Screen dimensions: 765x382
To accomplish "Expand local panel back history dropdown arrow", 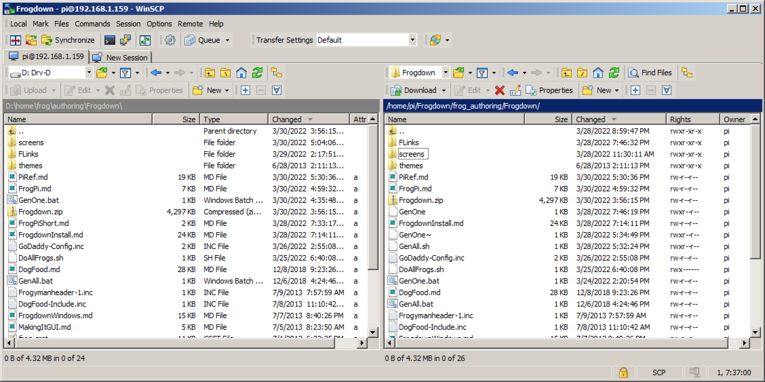I will (x=167, y=73).
